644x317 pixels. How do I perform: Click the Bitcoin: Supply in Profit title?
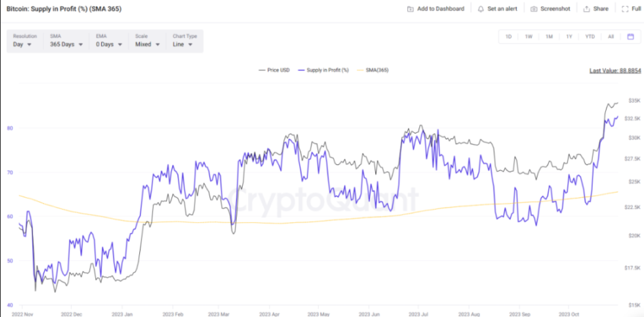pyautogui.click(x=64, y=9)
